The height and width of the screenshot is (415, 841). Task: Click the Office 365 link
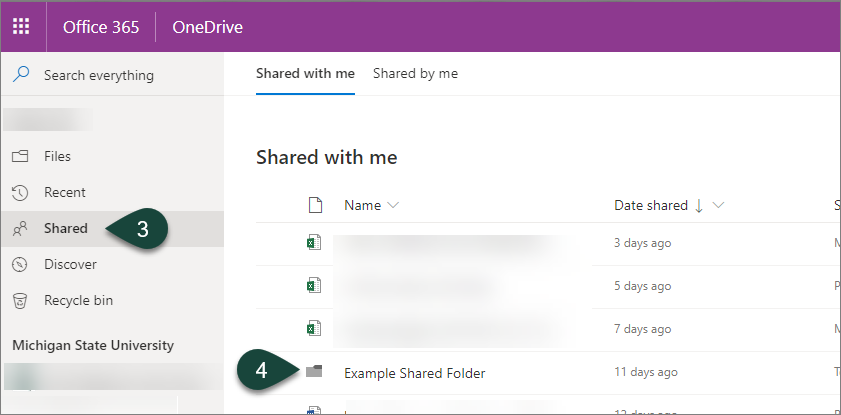click(x=101, y=27)
